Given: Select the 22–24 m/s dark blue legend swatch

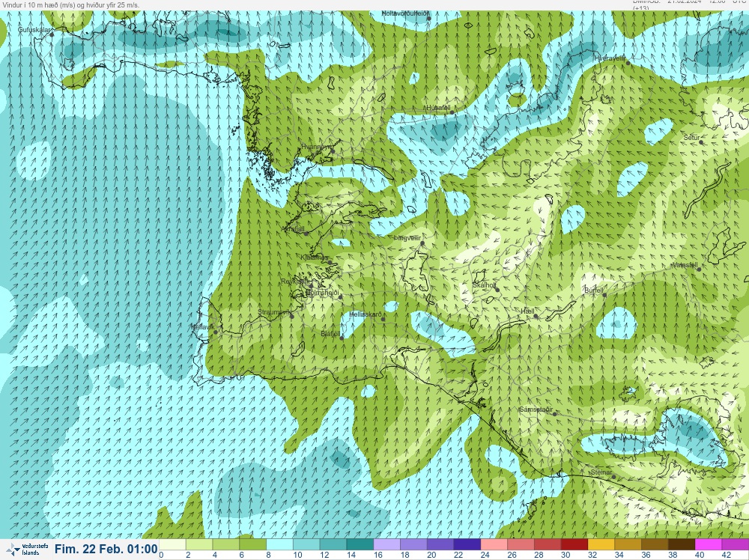Looking at the screenshot, I should tap(467, 545).
